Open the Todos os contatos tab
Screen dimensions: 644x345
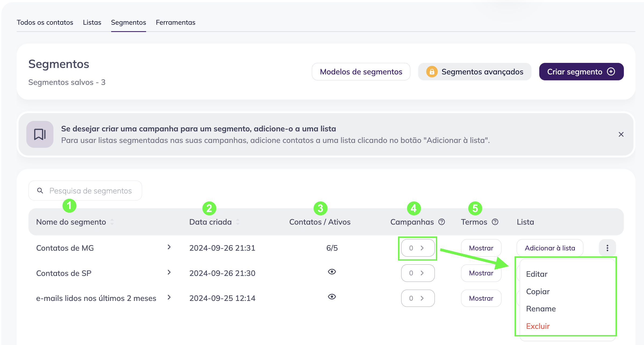point(45,22)
